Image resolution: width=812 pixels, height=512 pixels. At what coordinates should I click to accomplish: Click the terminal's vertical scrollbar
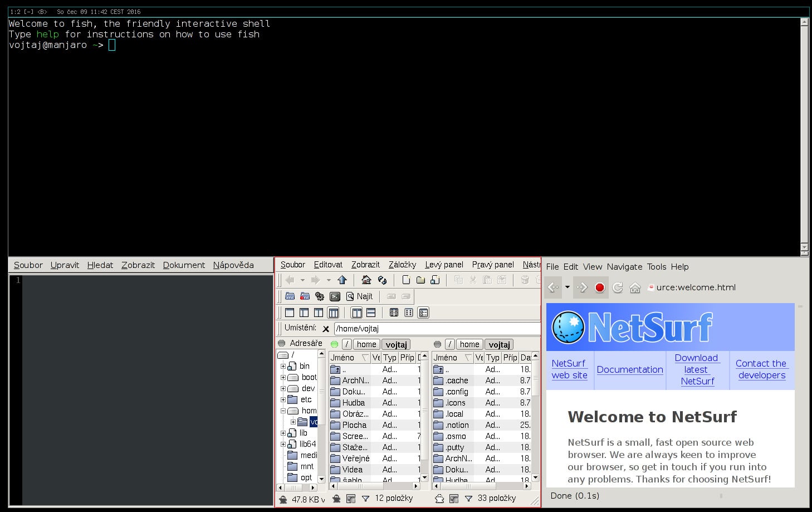click(x=804, y=134)
